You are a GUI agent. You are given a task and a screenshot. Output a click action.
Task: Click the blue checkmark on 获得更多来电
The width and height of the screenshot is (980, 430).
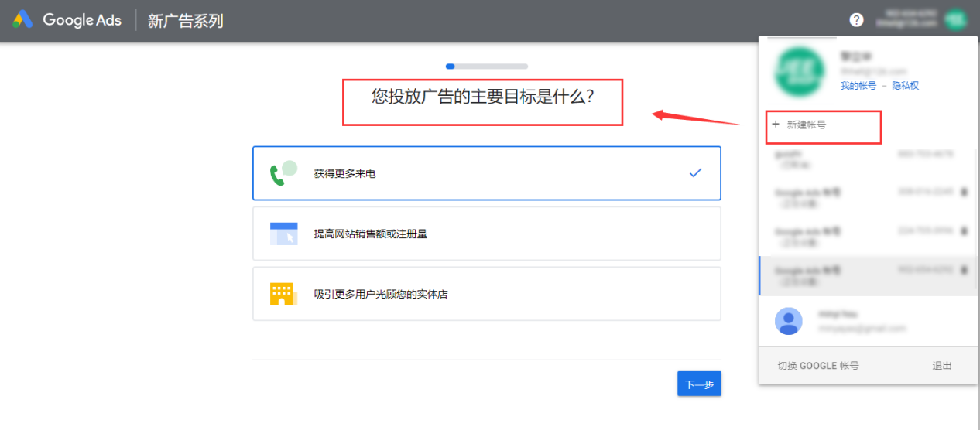[x=695, y=173]
